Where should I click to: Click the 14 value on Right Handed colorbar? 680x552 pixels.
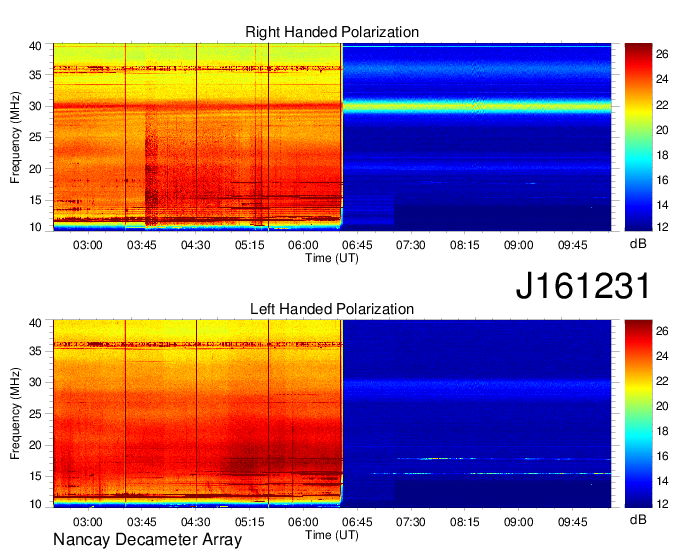tap(662, 205)
